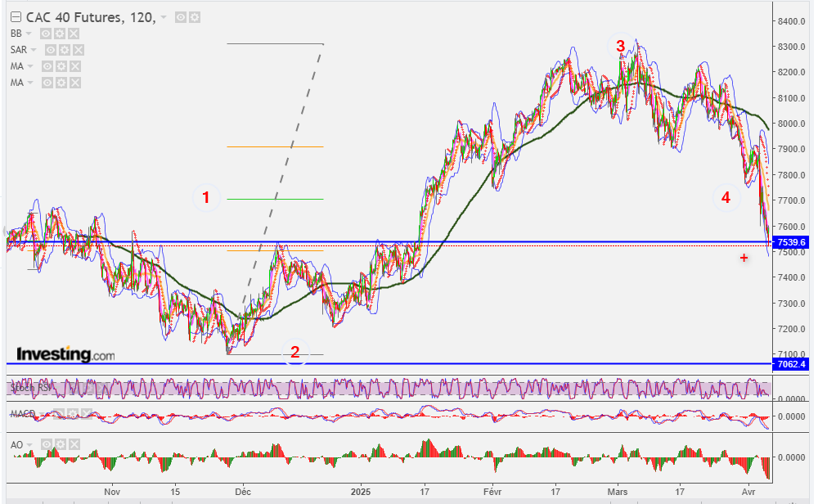818x504 pixels.
Task: Remove the Stoch RSI indicator with X
Action: [101, 388]
